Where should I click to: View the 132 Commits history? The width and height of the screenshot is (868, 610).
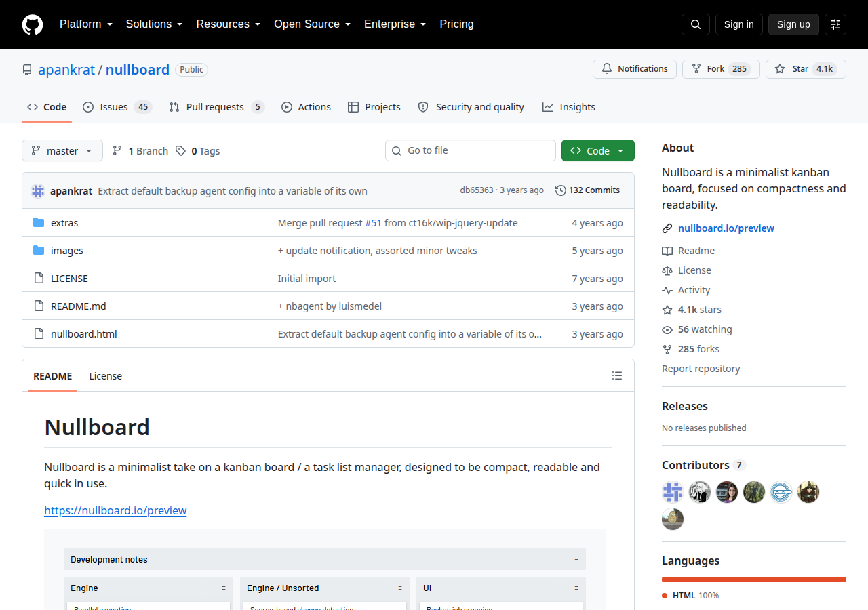[x=587, y=190]
